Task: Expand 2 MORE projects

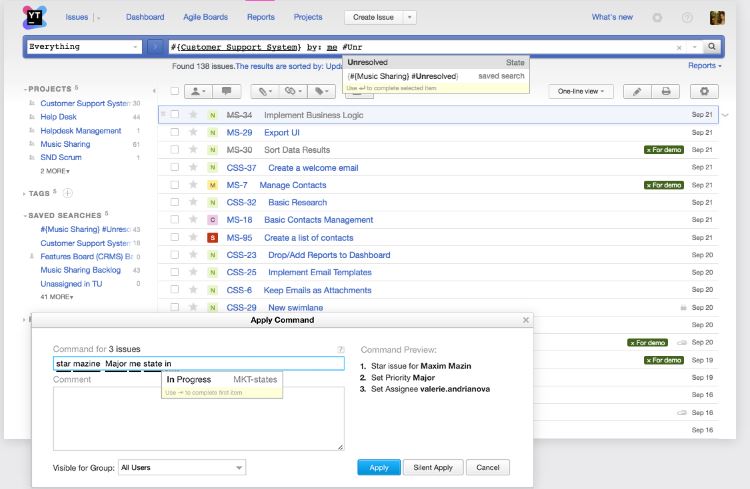Action: [x=55, y=171]
